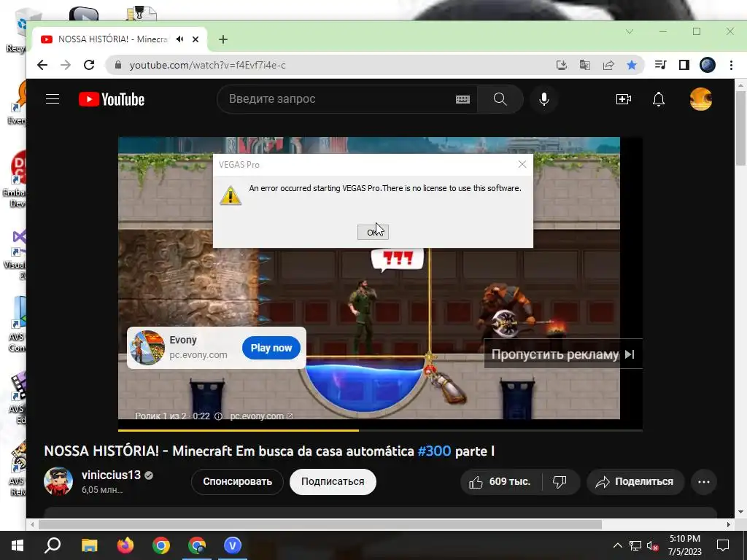This screenshot has height=560, width=747.
Task: Click Play now on Evony ad
Action: [271, 348]
